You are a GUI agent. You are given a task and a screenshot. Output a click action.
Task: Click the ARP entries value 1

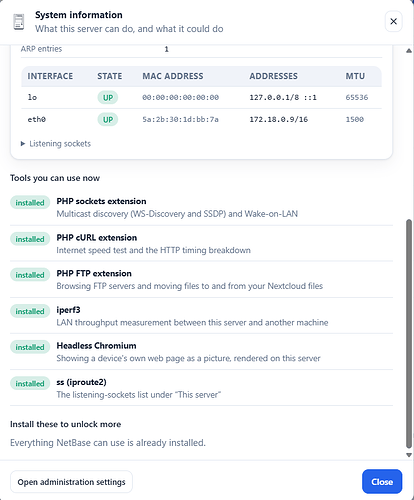[167, 49]
